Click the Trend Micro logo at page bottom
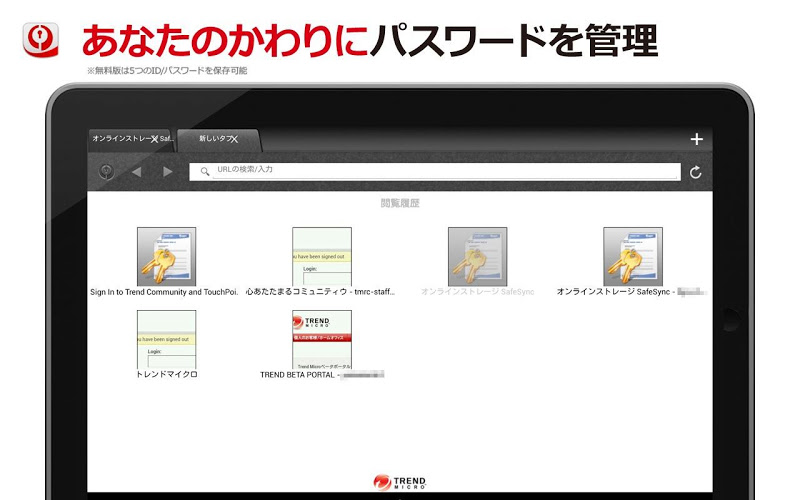Screen dimensions: 800x500 (x=399, y=483)
